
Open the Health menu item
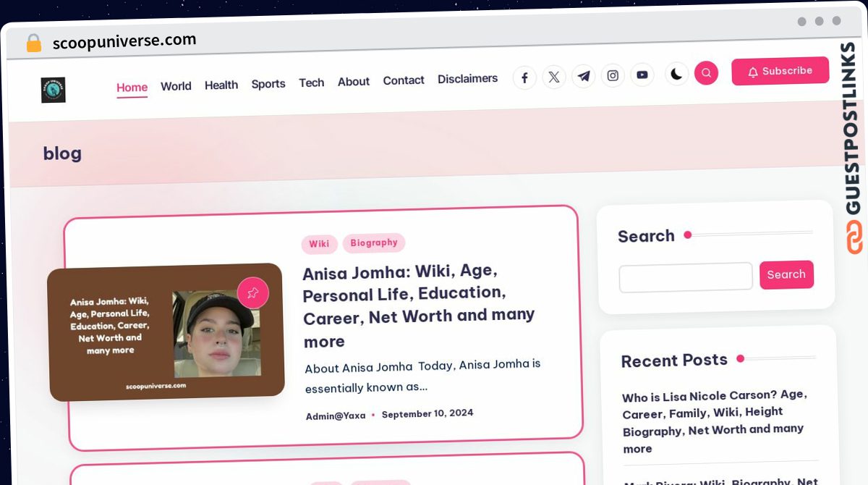(221, 85)
